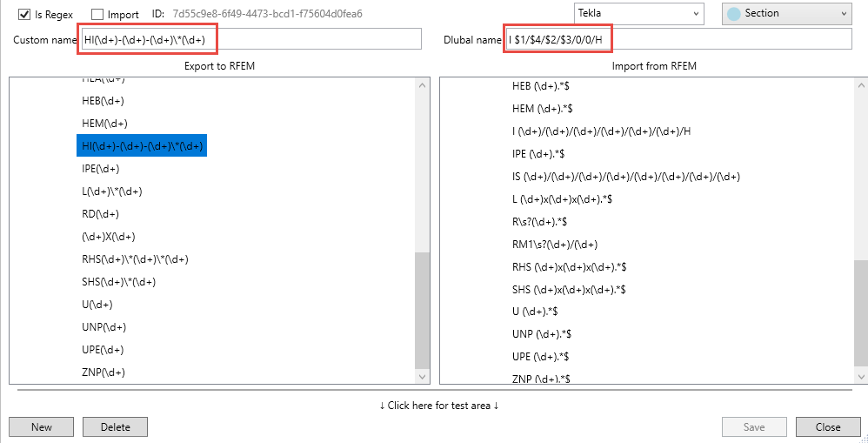Select IPE (\d+).*$ in Import list

(x=538, y=154)
